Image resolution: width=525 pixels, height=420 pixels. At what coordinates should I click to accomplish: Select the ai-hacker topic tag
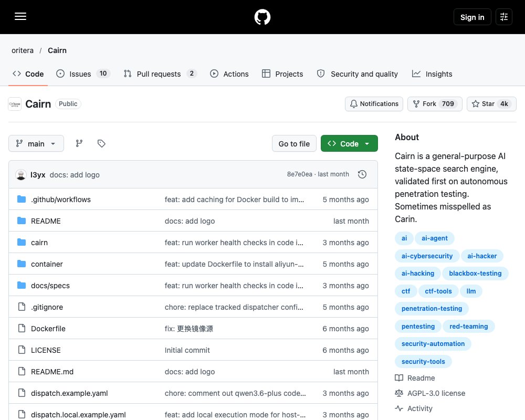[482, 256]
